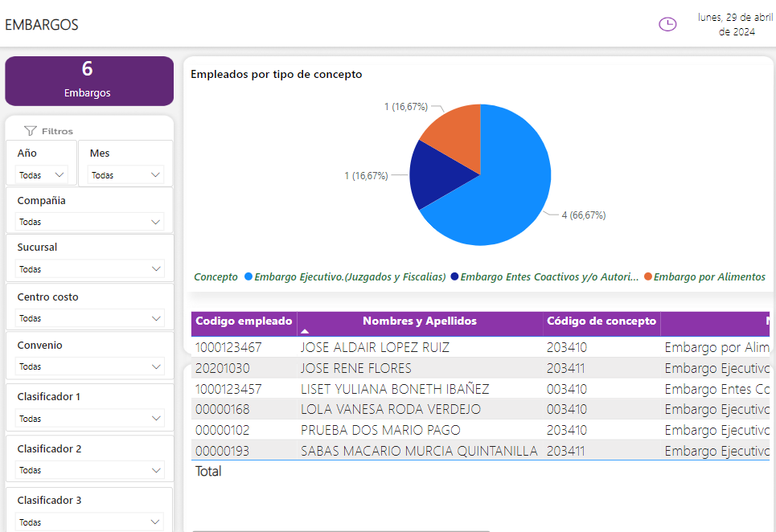Open the Mes dropdown
This screenshot has height=532, width=776.
pos(125,174)
